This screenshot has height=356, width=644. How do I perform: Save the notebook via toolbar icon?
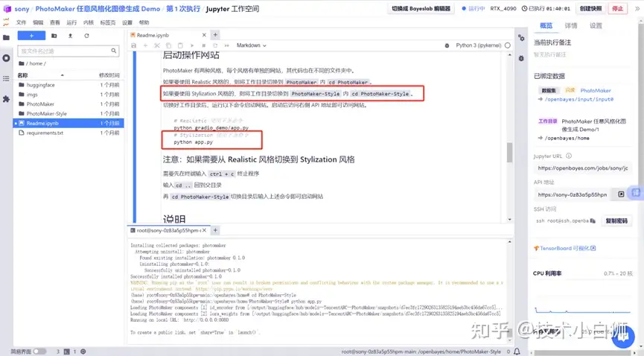coord(133,45)
